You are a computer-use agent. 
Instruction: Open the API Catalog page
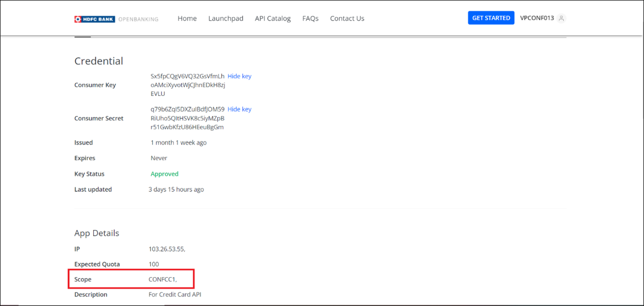click(x=272, y=18)
